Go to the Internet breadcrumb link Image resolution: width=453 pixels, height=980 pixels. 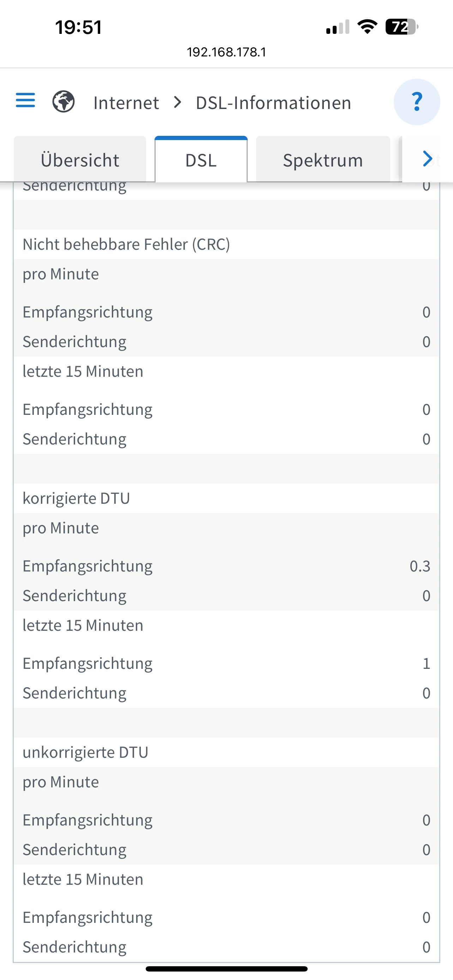[x=126, y=103]
